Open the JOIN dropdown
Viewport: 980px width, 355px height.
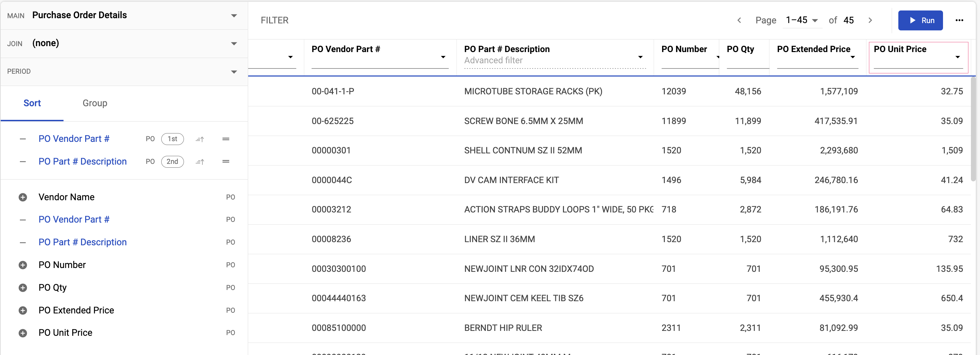(x=233, y=43)
